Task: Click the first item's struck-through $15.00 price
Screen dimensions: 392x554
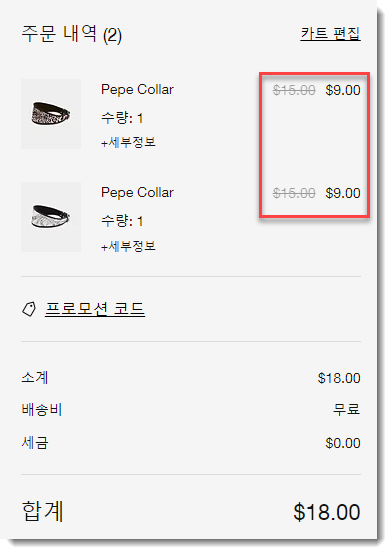Action: (x=294, y=90)
